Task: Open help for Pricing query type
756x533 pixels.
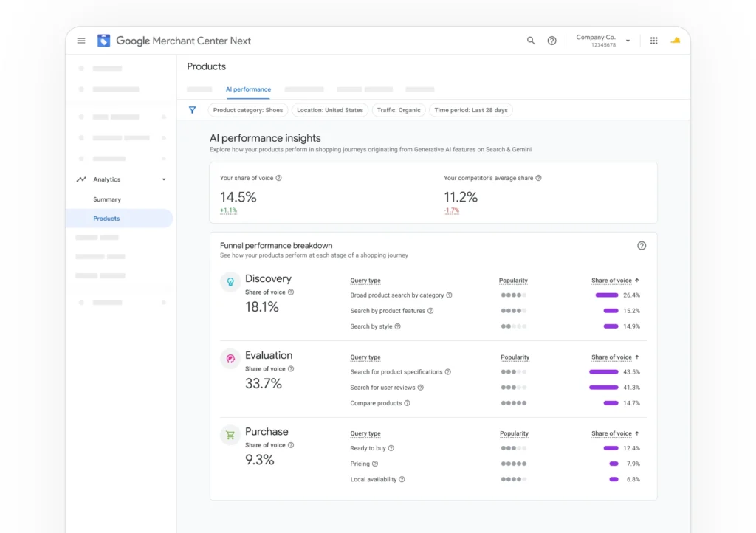Action: coord(375,464)
